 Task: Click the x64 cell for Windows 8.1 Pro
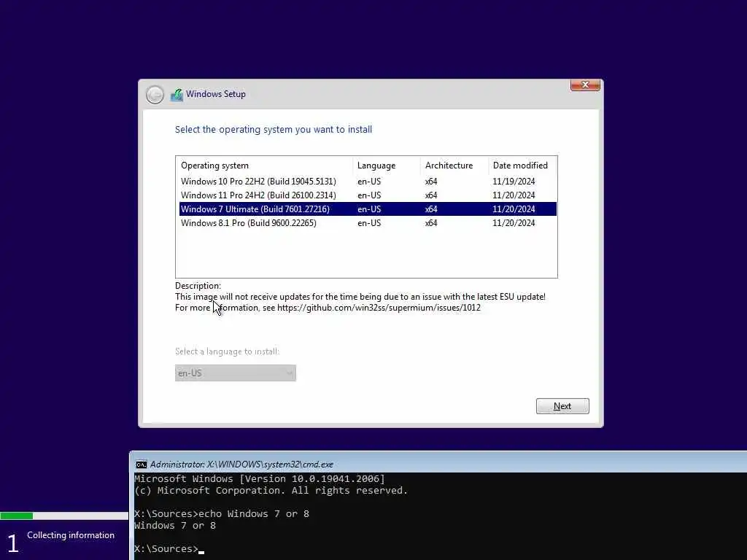click(431, 223)
